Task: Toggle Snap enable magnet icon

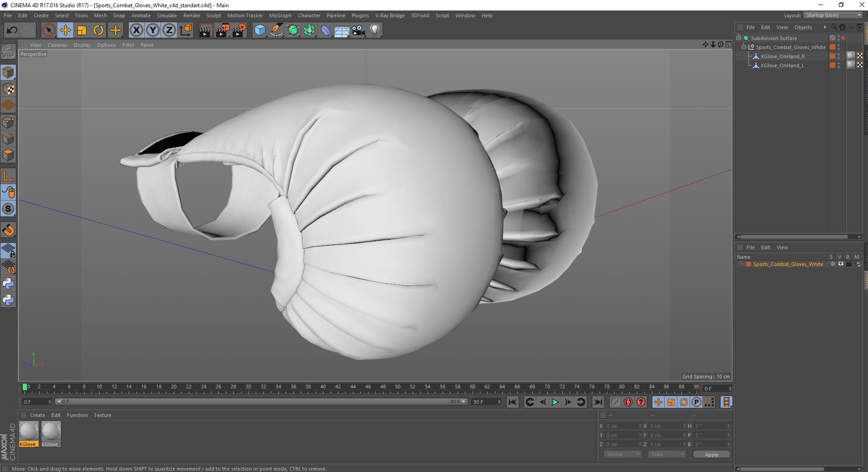Action: tap(8, 230)
